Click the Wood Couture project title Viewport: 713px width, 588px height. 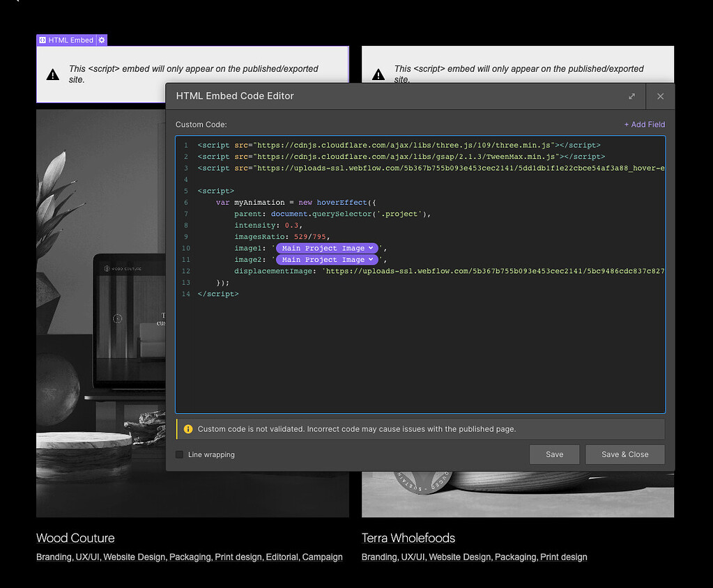pyautogui.click(x=75, y=538)
